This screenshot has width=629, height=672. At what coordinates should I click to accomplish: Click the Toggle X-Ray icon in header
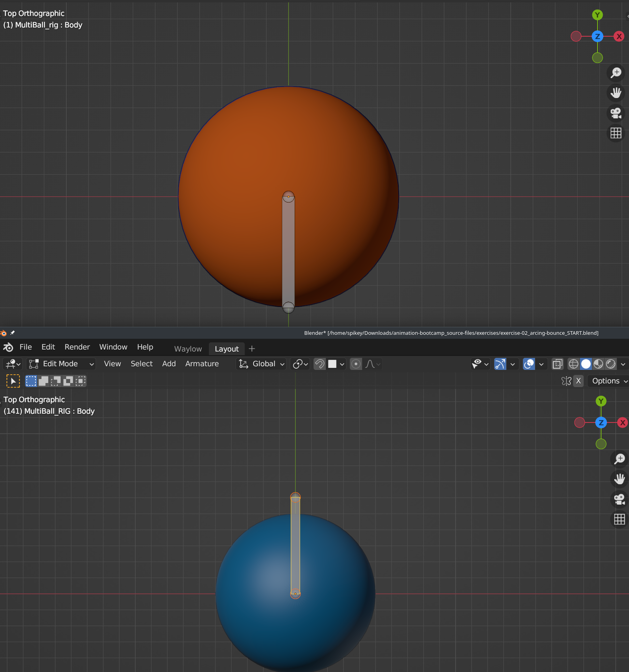click(x=557, y=364)
